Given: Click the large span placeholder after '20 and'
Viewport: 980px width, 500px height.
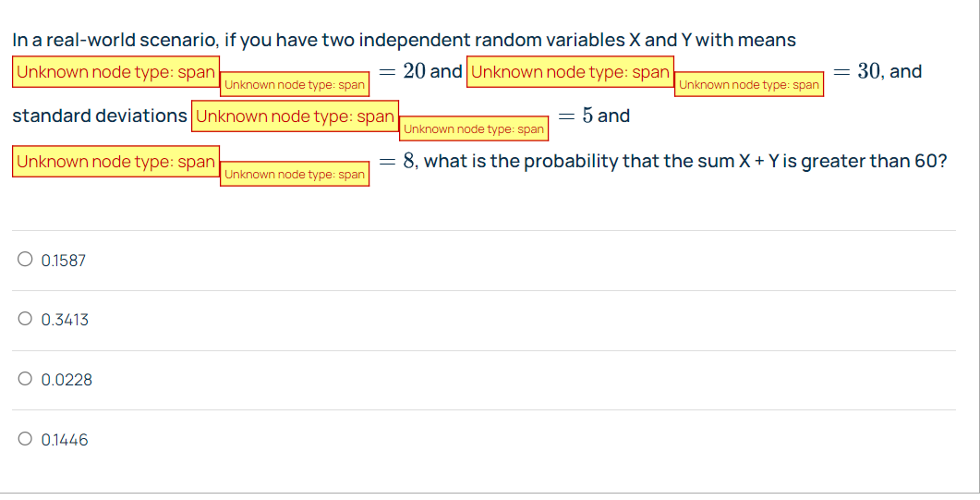Looking at the screenshot, I should click(570, 72).
